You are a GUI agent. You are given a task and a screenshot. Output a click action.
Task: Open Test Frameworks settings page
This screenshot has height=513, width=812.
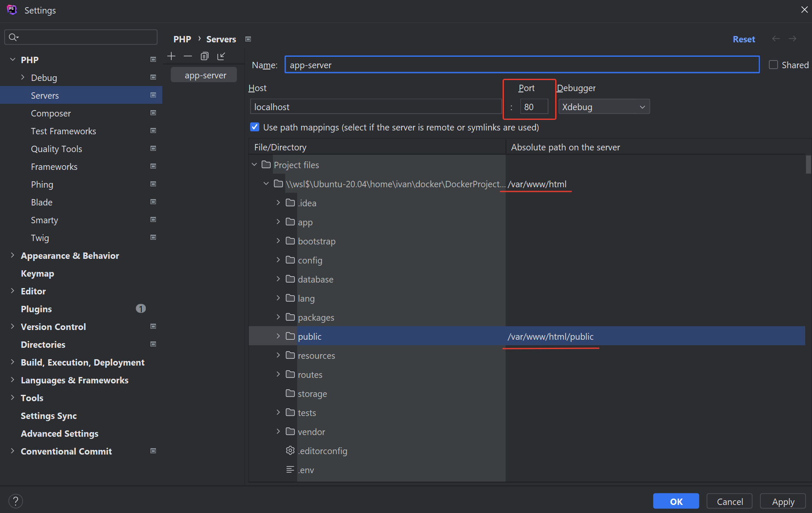click(x=64, y=131)
